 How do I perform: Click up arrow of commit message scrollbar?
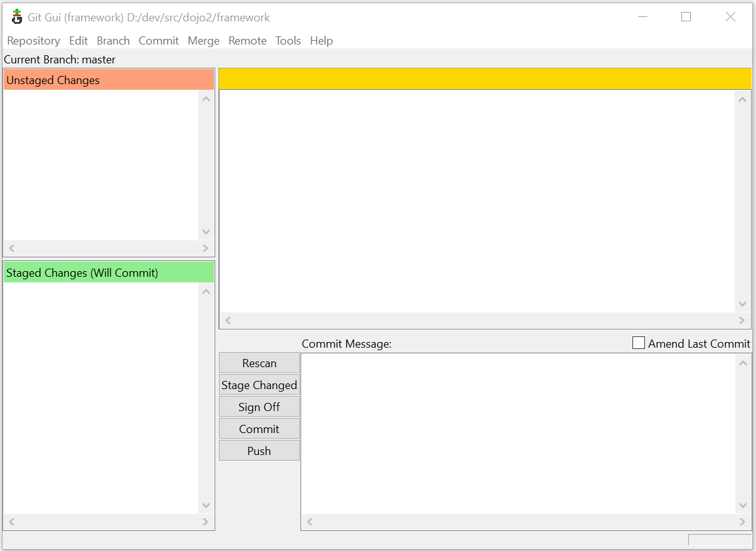(x=743, y=362)
